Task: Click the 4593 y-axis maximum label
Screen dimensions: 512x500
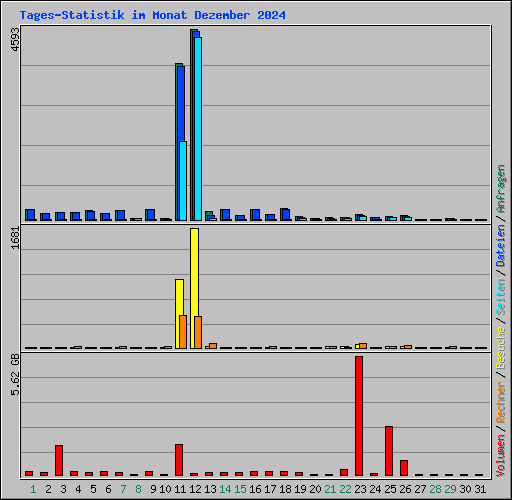Action: (15, 39)
